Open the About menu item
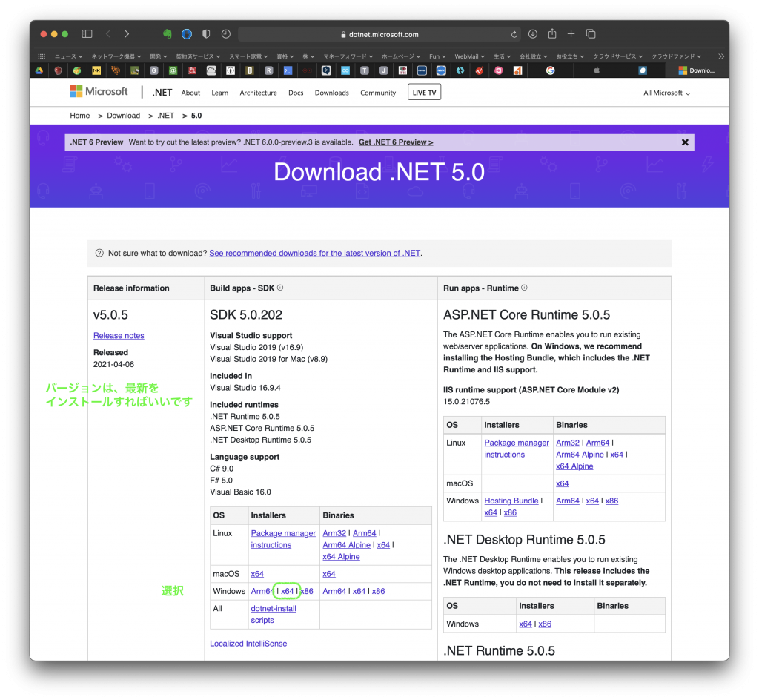This screenshot has width=759, height=700. [190, 93]
